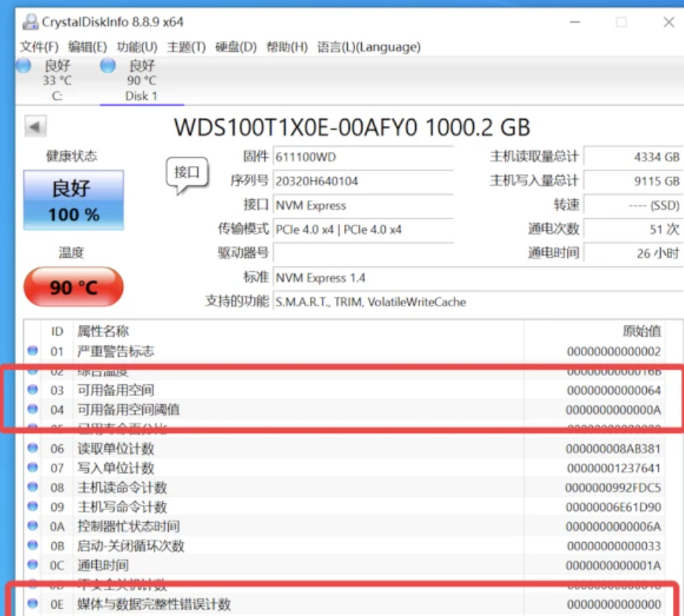
Task: Click the status dot of row 0B
Action: pos(33,545)
